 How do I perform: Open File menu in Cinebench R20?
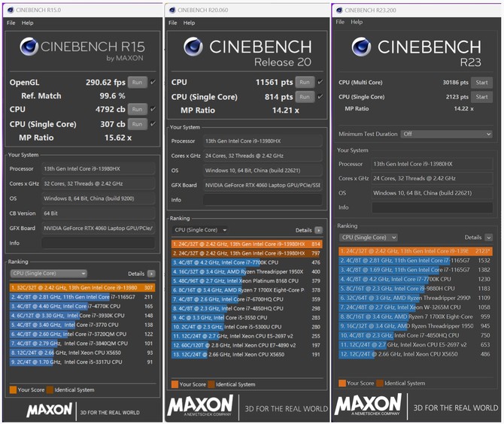(172, 23)
